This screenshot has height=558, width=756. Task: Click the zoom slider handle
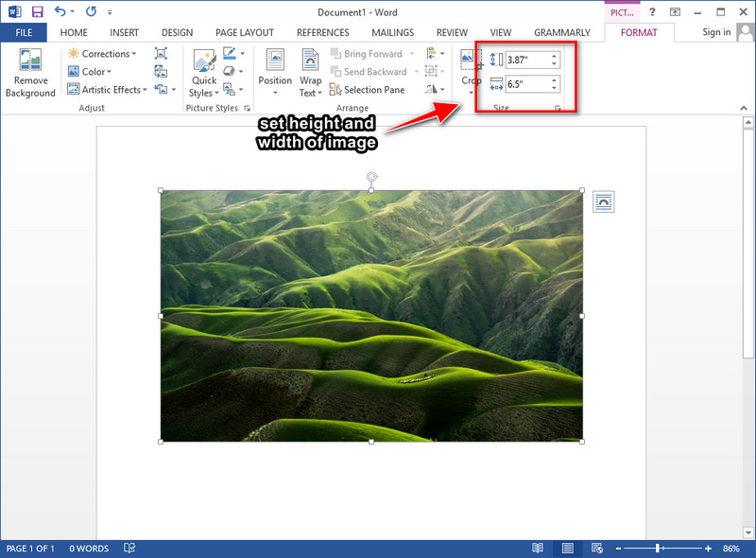tap(659, 548)
